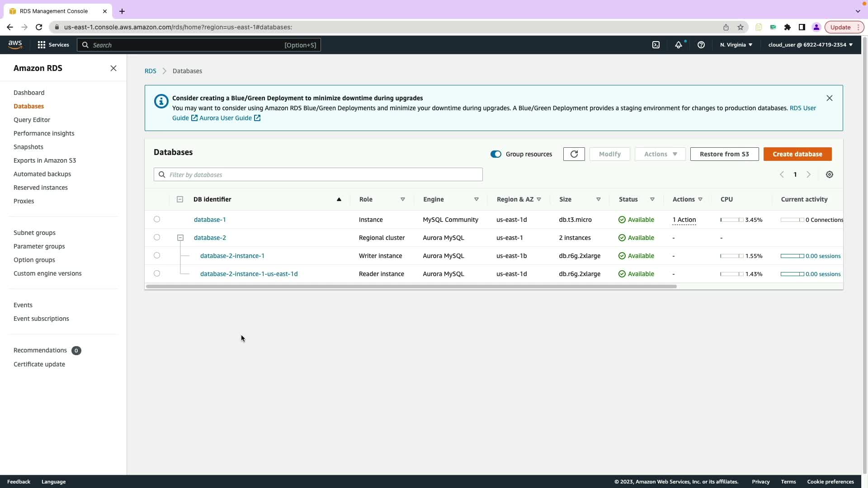Viewport: 868px width, 488px height.
Task: Dismiss the Blue/Green Deployment info banner
Action: tap(830, 98)
